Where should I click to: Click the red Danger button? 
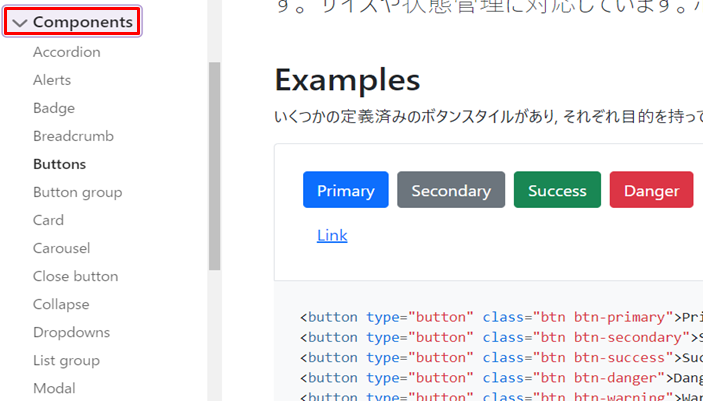tap(651, 190)
